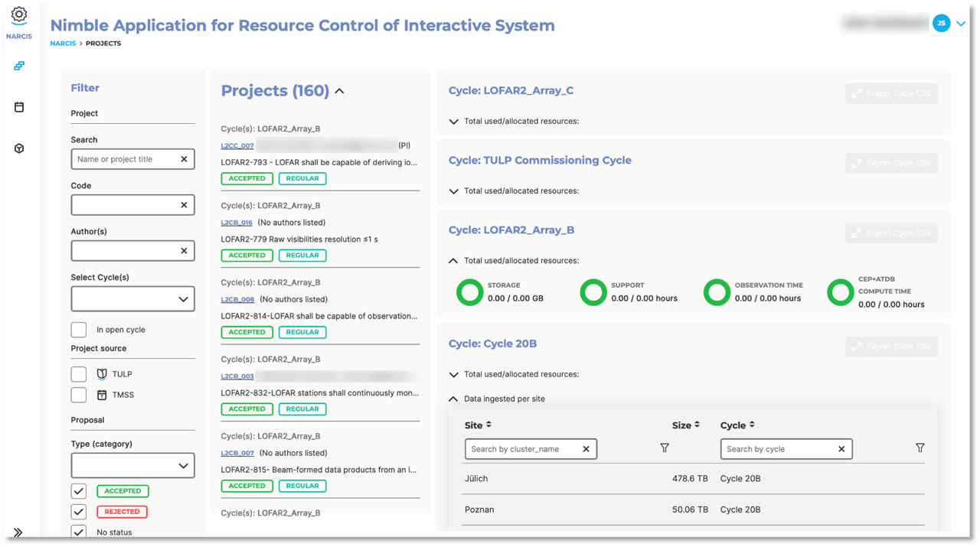Expand LOFAR2_Array_C total used/allocated resources

(x=454, y=122)
